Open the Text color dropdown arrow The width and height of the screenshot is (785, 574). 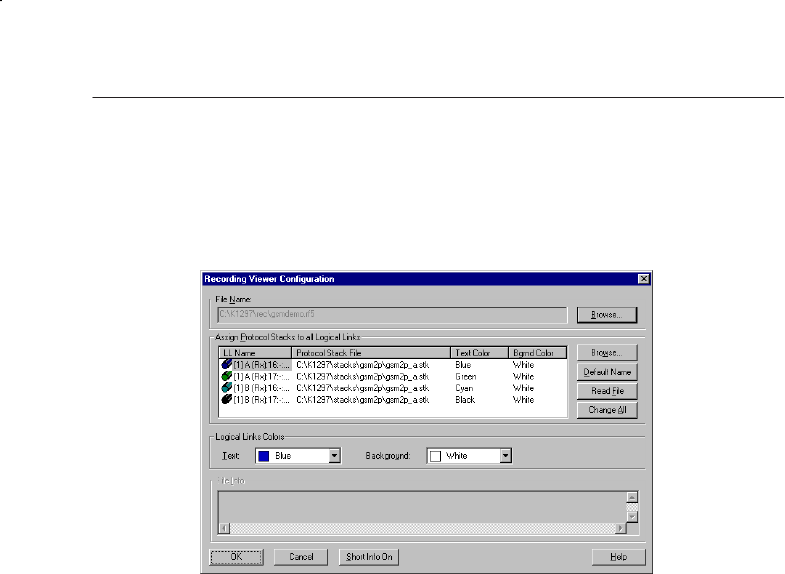(334, 456)
